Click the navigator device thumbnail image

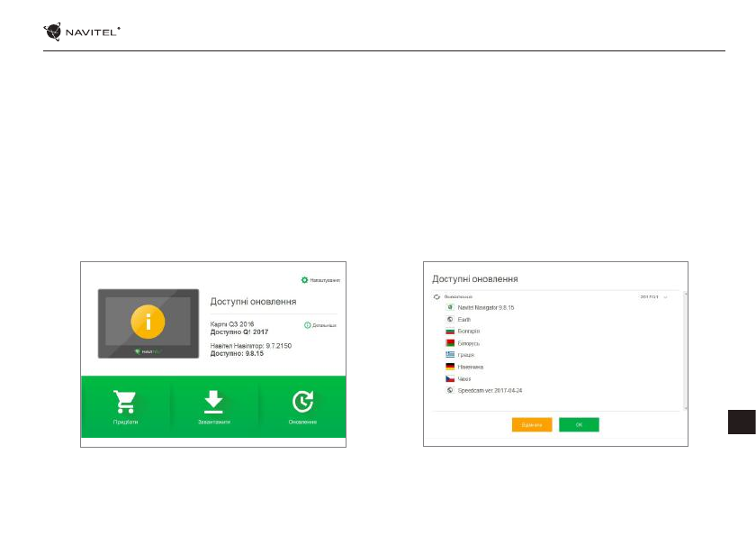coord(148,323)
